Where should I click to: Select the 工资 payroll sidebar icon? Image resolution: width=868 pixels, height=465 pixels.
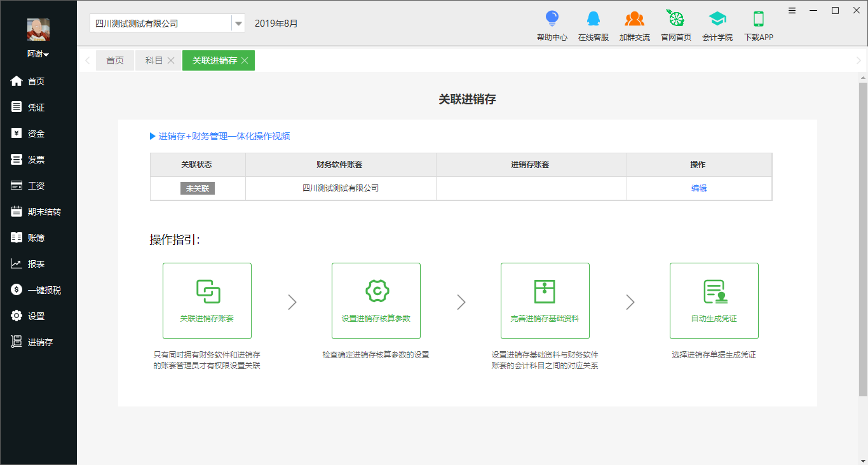point(17,186)
